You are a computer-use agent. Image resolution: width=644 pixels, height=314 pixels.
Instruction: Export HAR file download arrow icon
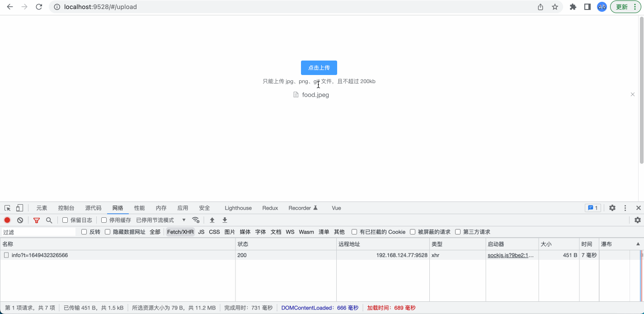[x=225, y=220]
